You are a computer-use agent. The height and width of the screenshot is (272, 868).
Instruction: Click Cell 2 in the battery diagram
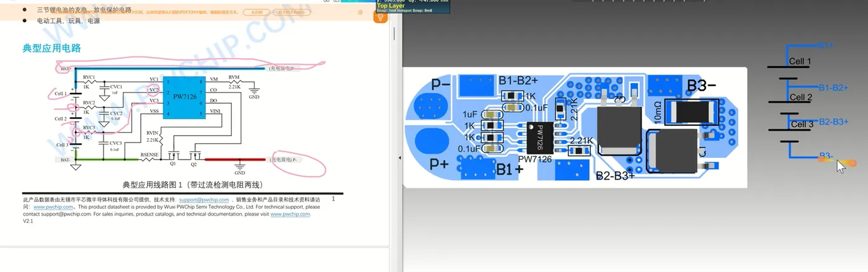tap(800, 97)
